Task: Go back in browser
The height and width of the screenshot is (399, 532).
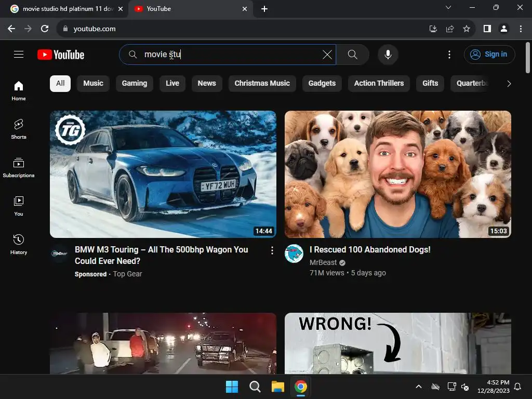Action: [11, 29]
